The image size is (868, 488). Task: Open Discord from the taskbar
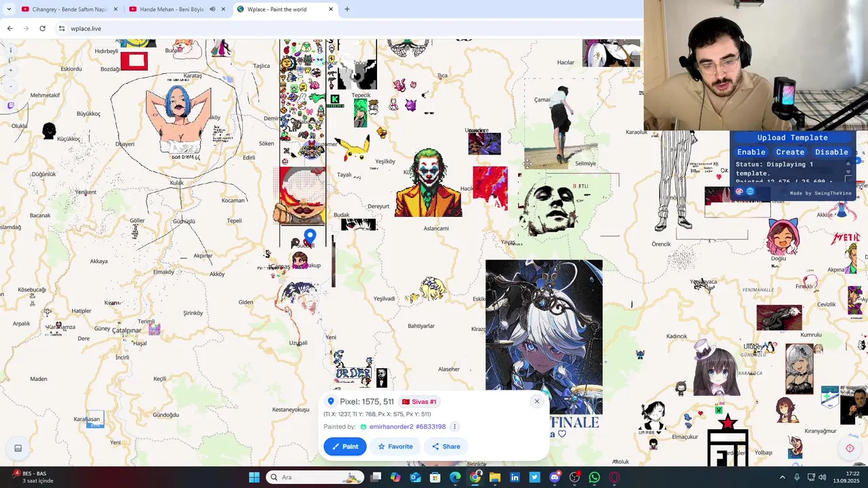[555, 477]
